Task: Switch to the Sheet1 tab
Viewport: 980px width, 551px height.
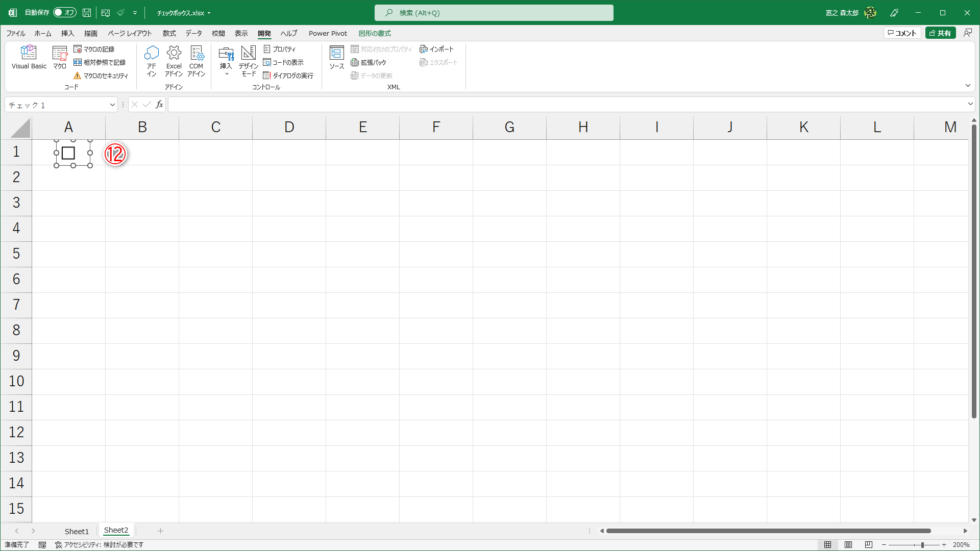Action: coord(77,531)
